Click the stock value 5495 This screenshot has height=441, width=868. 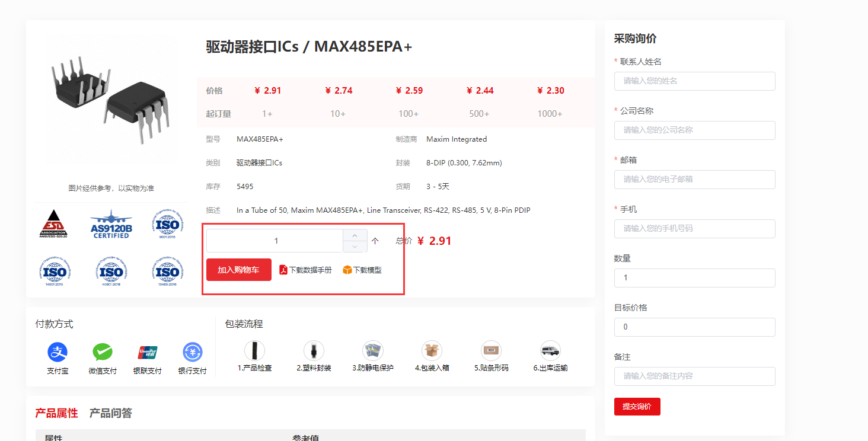(245, 187)
